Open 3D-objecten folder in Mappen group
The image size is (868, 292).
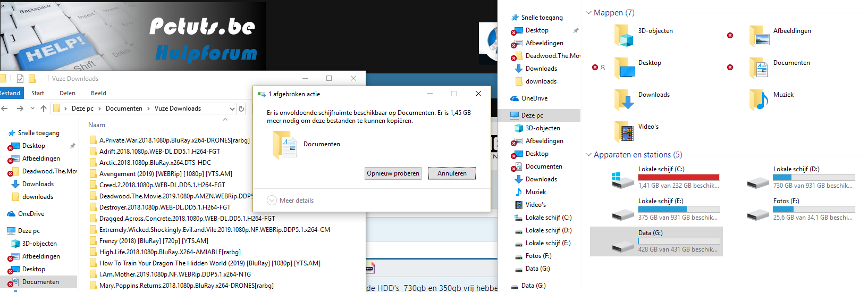pos(643,36)
